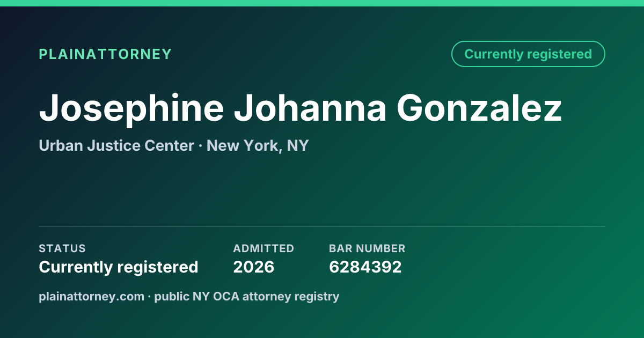Select the New York, NY location text
Viewport: 644px width, 338px height.
[x=258, y=145]
